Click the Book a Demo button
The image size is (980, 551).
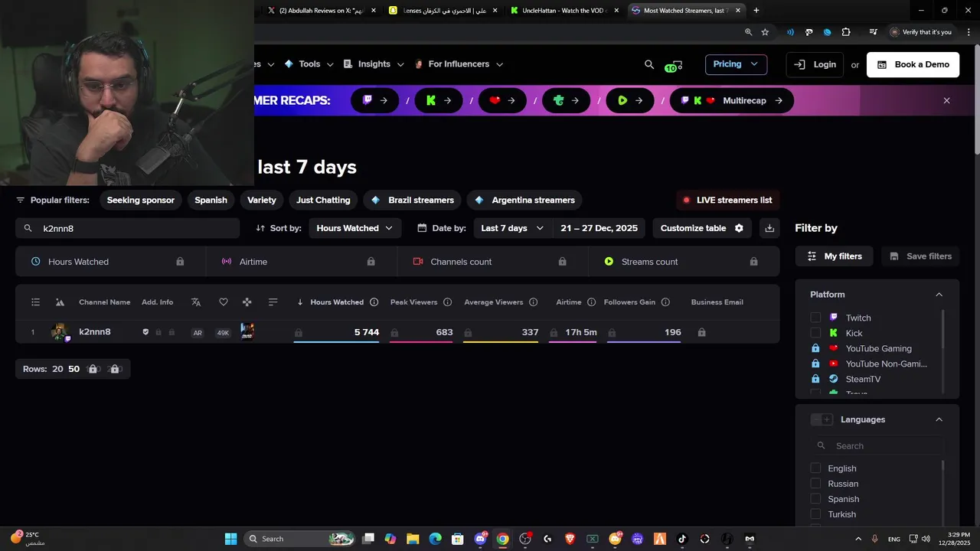tap(913, 64)
